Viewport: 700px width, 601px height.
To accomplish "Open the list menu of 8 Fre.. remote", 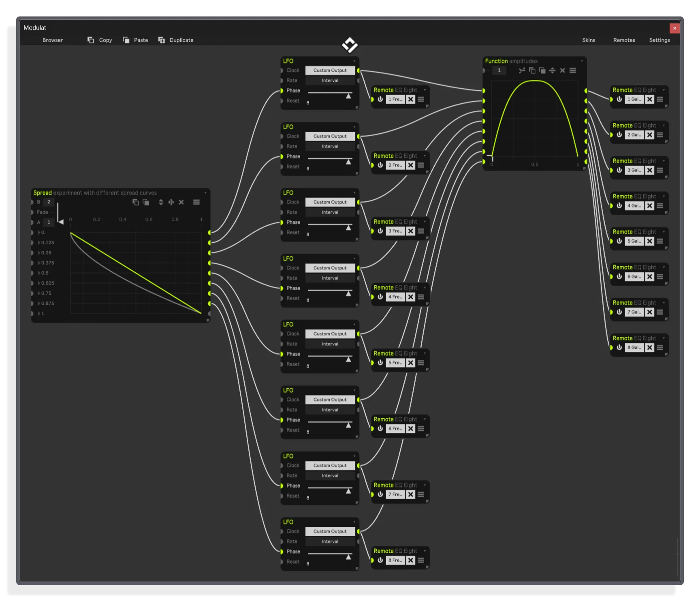I will click(x=421, y=560).
